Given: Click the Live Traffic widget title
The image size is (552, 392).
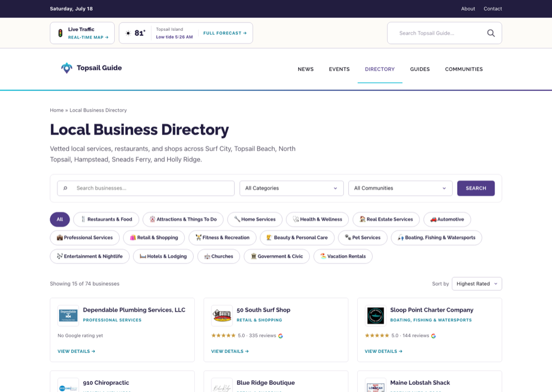Looking at the screenshot, I should [x=81, y=29].
